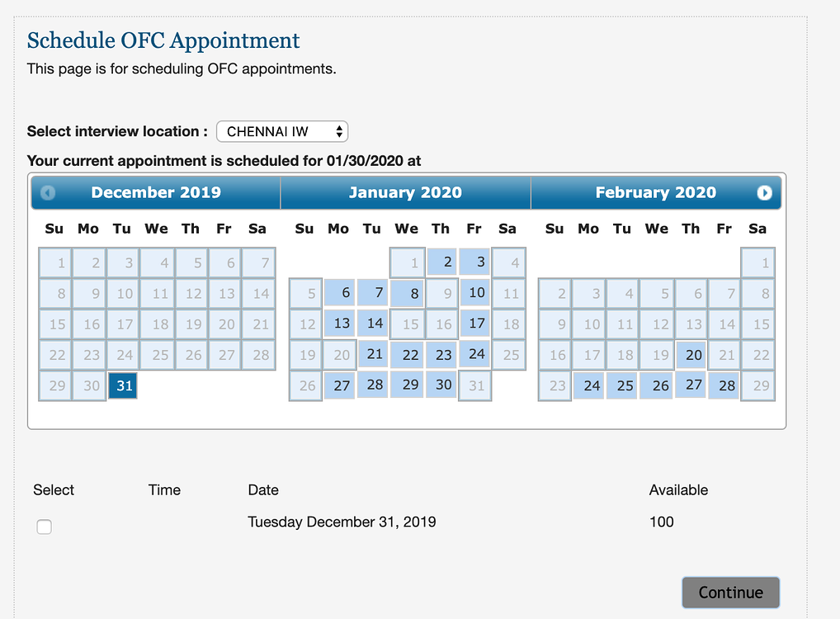The image size is (840, 619).
Task: Choose January 3, 2020 date
Action: coord(475,262)
